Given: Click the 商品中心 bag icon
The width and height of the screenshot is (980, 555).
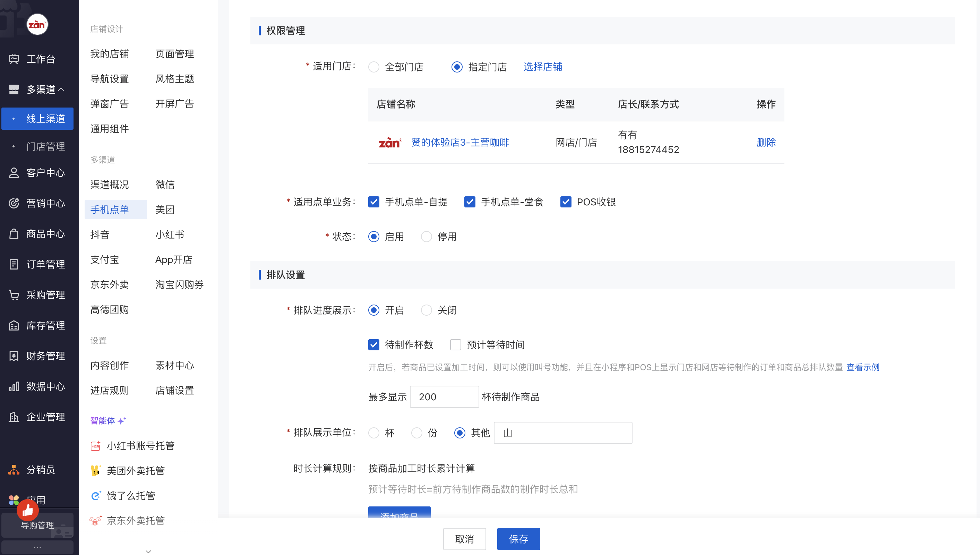Looking at the screenshot, I should click(x=14, y=234).
